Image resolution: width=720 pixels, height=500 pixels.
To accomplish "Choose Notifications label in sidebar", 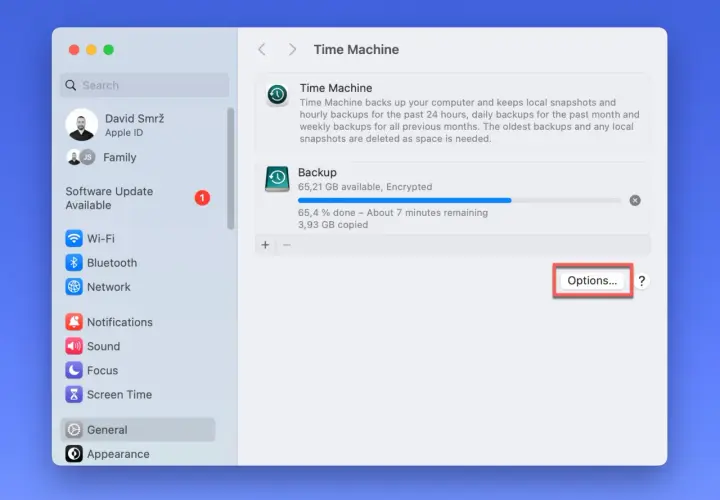I will pyautogui.click(x=120, y=322).
